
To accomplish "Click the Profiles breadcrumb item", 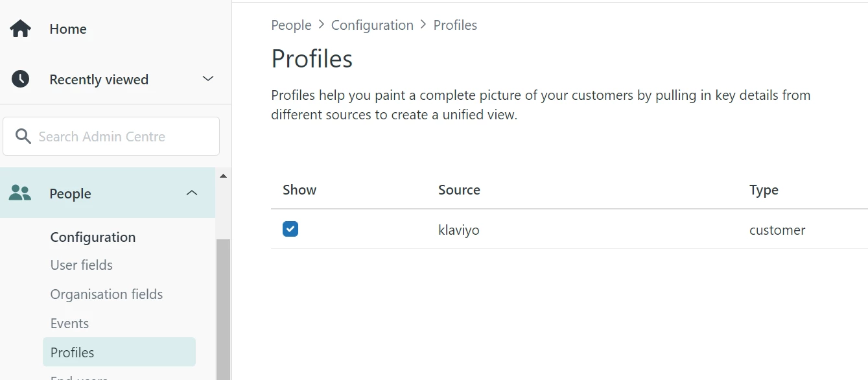I will point(455,25).
